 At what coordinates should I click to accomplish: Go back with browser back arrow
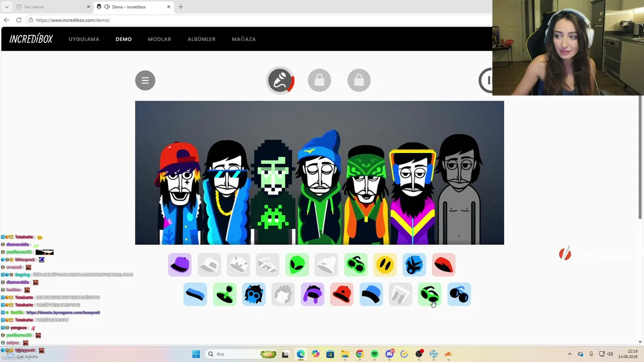coord(7,20)
